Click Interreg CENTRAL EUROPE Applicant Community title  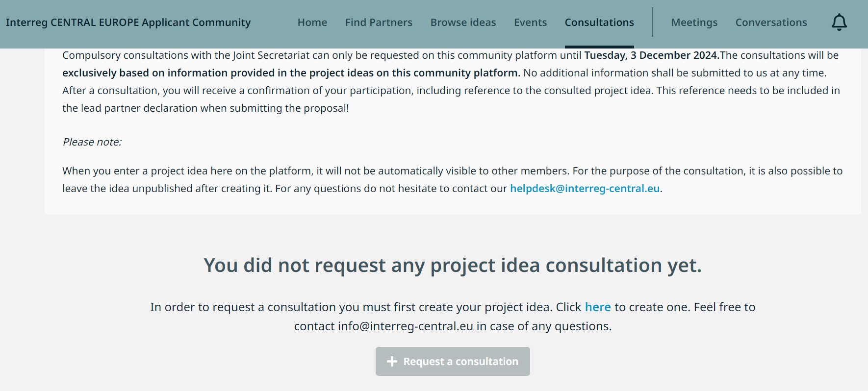[x=128, y=22]
